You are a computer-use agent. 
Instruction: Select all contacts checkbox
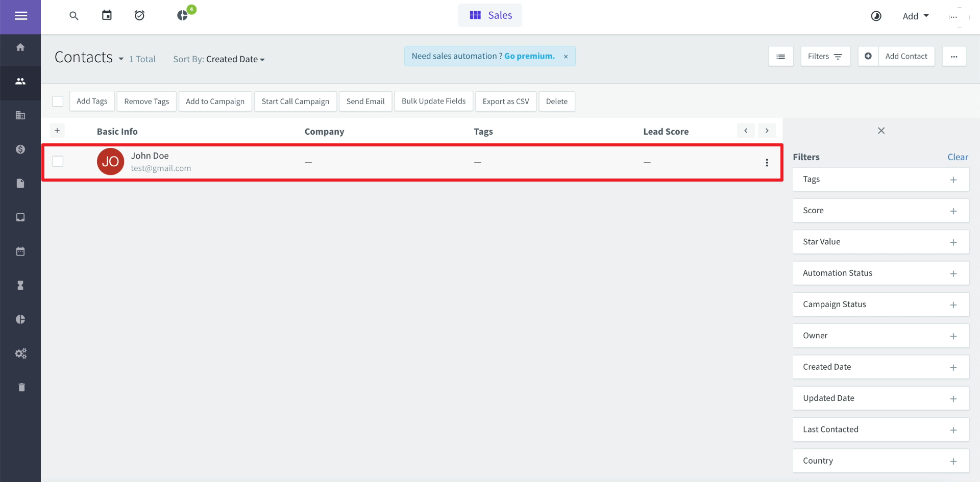coord(58,102)
